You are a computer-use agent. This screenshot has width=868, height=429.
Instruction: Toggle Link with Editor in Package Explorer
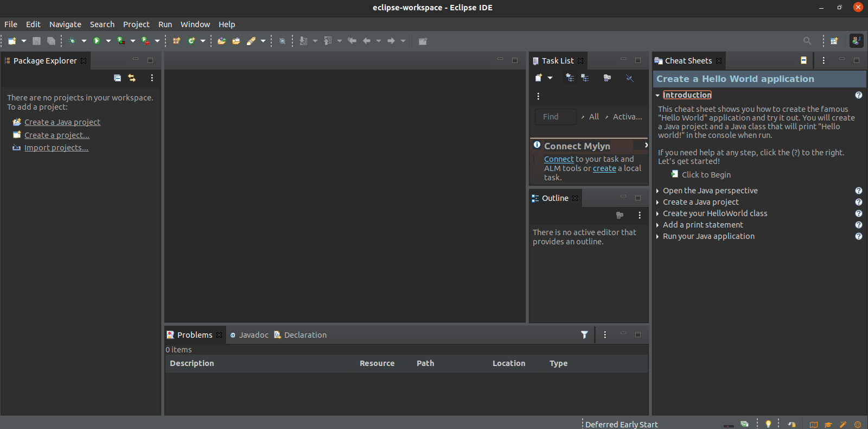(x=132, y=78)
